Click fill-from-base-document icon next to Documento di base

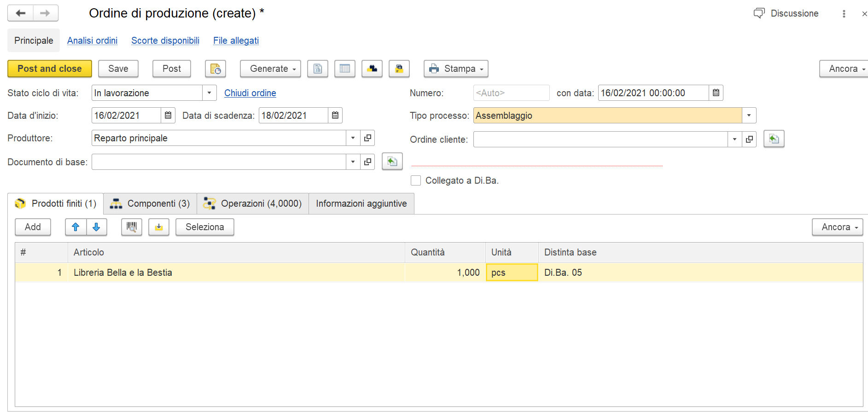(x=392, y=162)
